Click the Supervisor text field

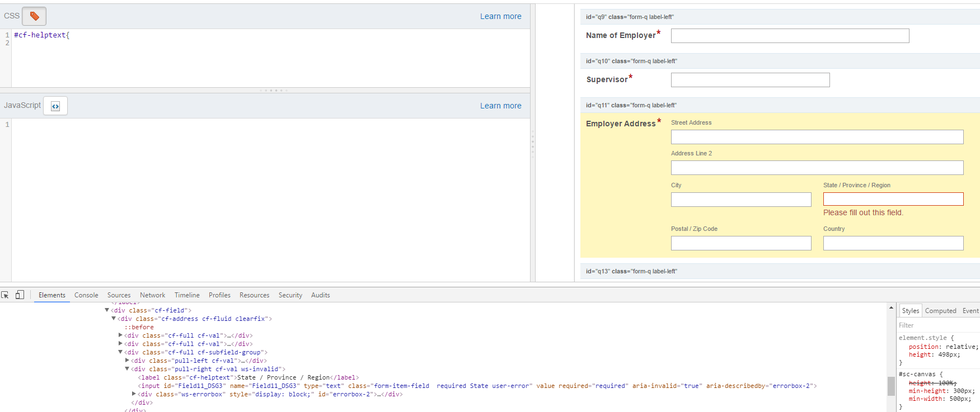click(750, 80)
